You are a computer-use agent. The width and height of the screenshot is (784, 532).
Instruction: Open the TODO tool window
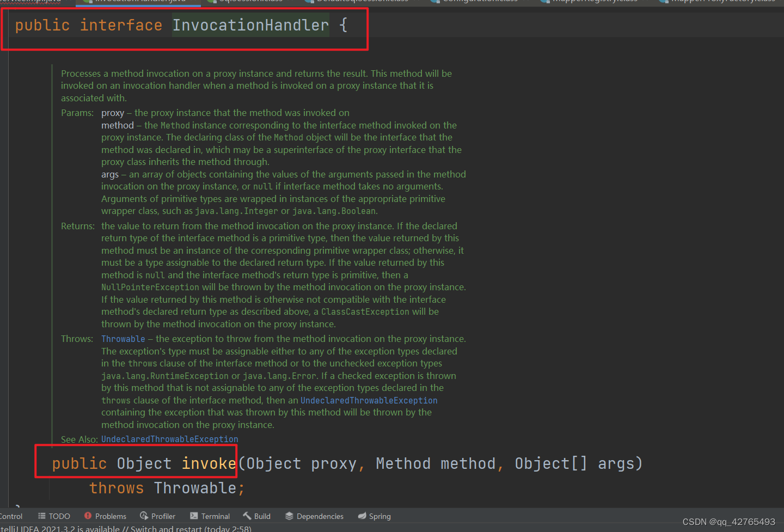tap(54, 516)
